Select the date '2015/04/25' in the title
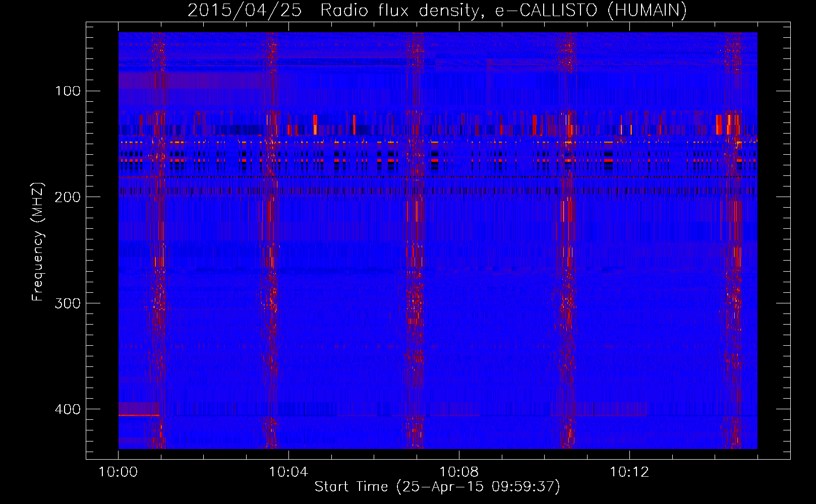 point(245,10)
